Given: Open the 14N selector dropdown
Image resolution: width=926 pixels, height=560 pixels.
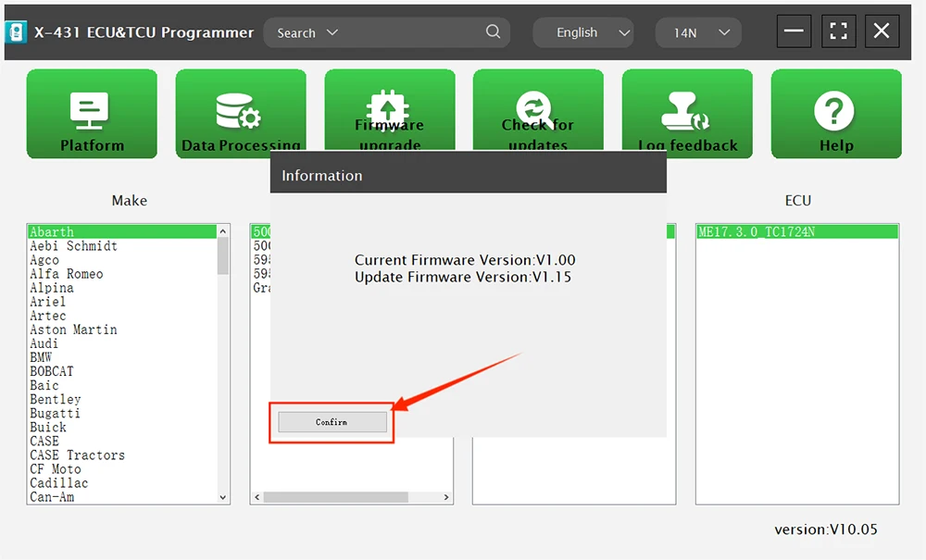Looking at the screenshot, I should (x=697, y=32).
